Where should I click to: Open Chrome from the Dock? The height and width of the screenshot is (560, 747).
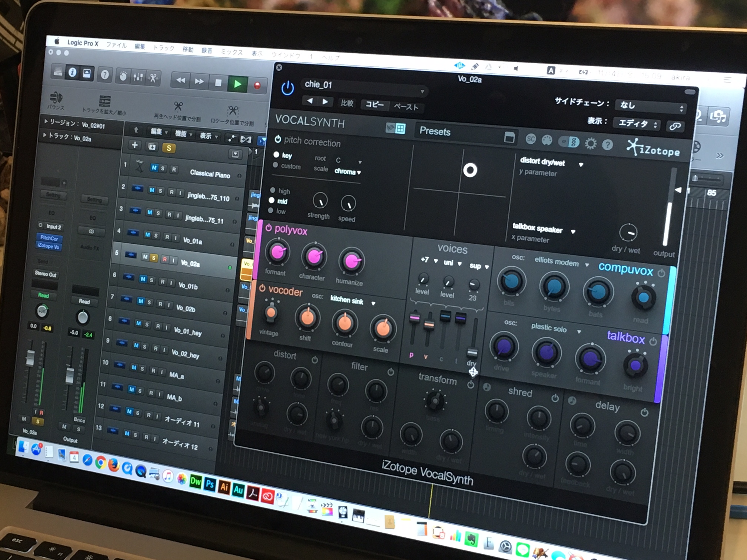pyautogui.click(x=100, y=463)
